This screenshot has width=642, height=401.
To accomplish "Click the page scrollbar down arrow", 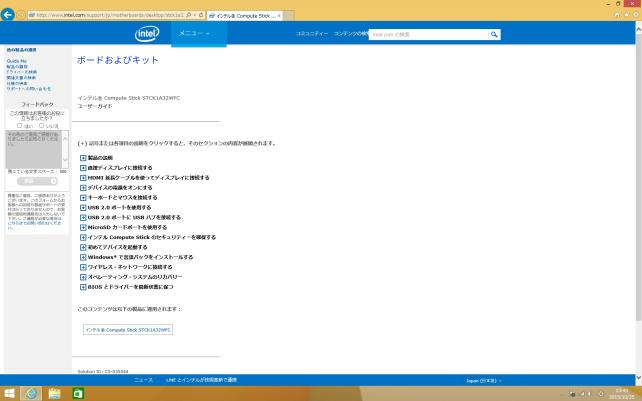I will 638,377.
